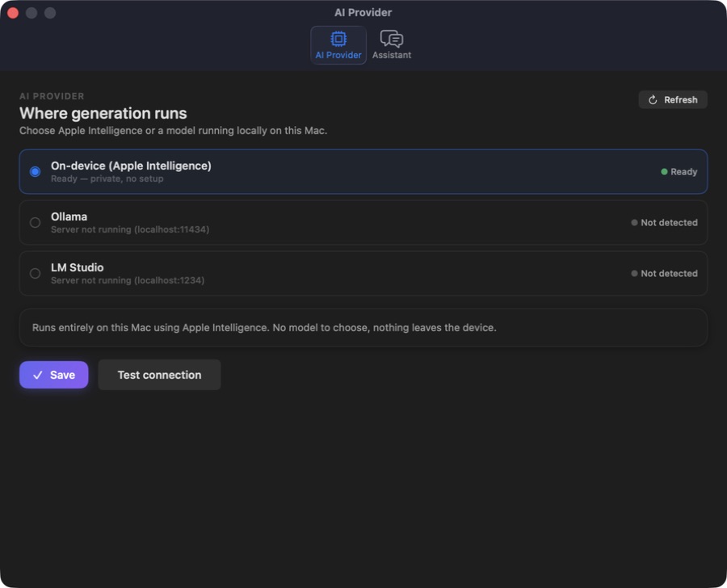The width and height of the screenshot is (727, 588).
Task: Click the "On-device (Apple Intelligence)" title
Action: coord(131,166)
